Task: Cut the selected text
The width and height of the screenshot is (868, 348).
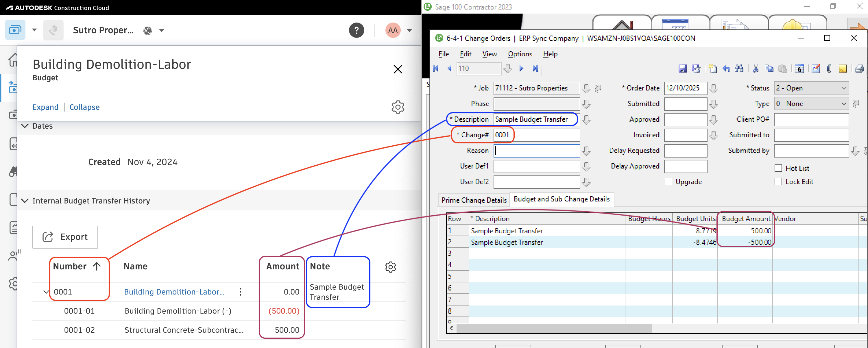Action: 756,69
